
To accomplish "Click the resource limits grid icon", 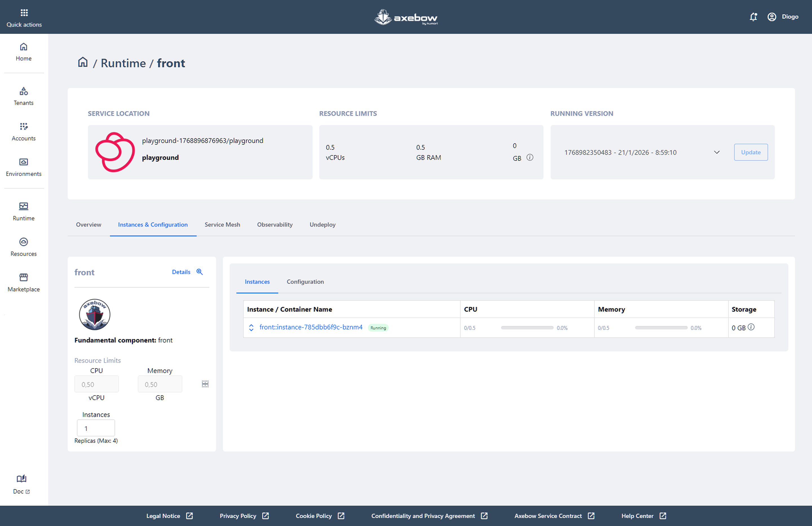I will 205,384.
